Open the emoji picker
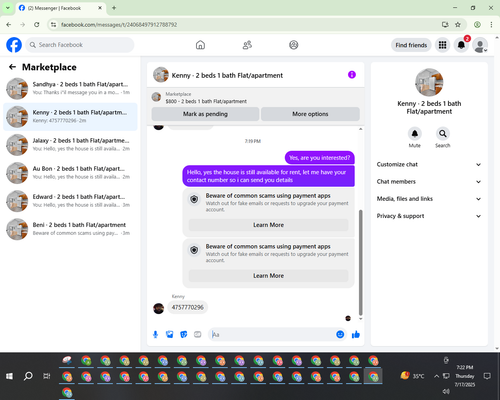 point(340,334)
